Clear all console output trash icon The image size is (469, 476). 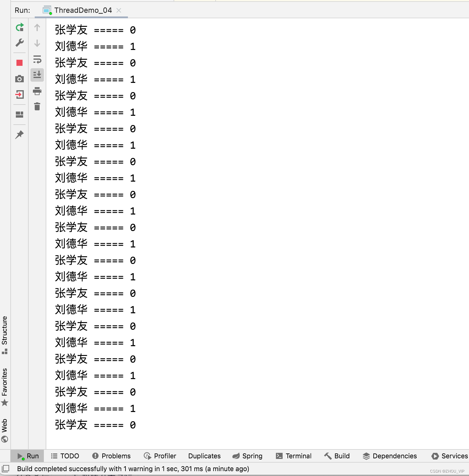tap(37, 106)
